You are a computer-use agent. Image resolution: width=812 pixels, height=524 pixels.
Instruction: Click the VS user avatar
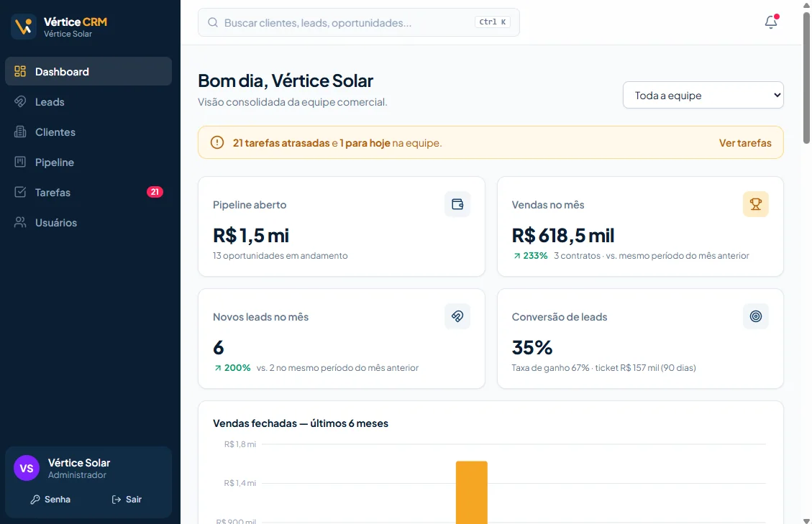[27, 468]
